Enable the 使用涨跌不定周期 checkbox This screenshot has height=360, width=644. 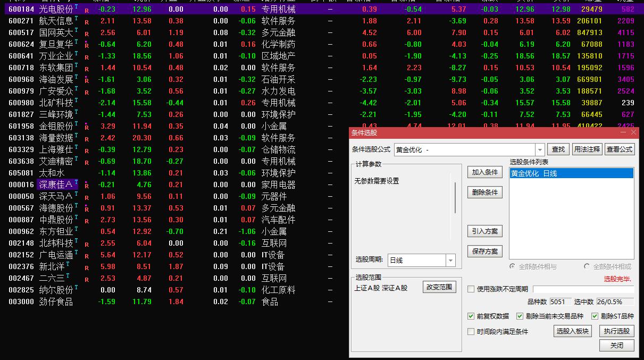470,289
